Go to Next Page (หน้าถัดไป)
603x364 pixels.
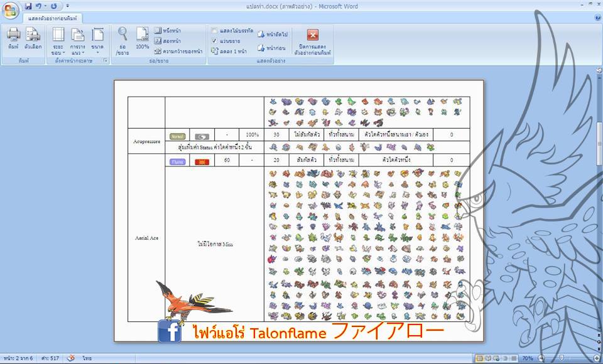(273, 35)
